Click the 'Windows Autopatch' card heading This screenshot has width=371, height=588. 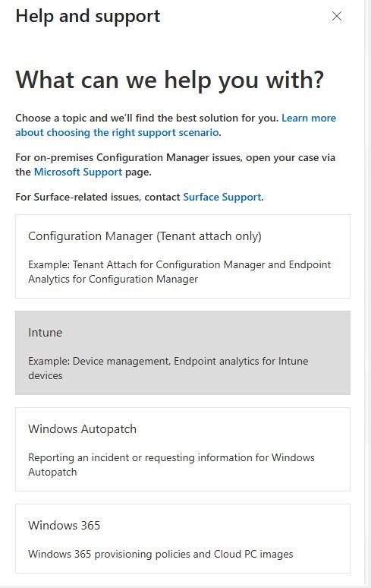tap(83, 429)
